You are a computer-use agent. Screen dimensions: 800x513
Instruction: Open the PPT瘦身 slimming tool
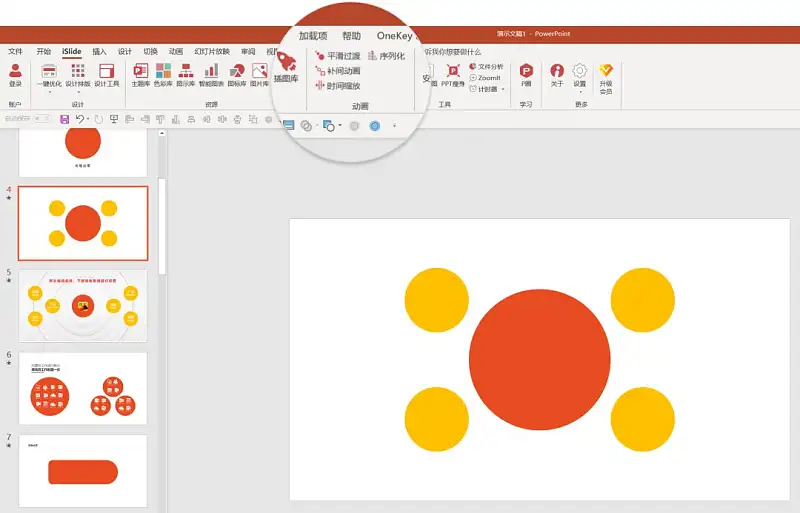pos(453,75)
